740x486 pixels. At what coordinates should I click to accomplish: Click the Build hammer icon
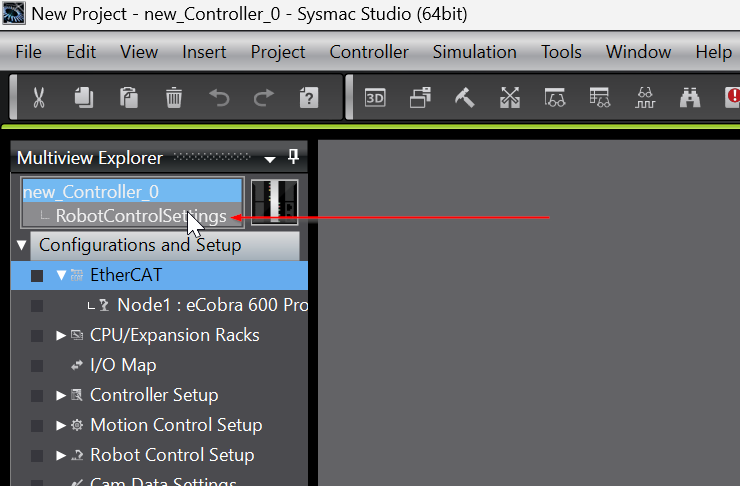point(465,98)
